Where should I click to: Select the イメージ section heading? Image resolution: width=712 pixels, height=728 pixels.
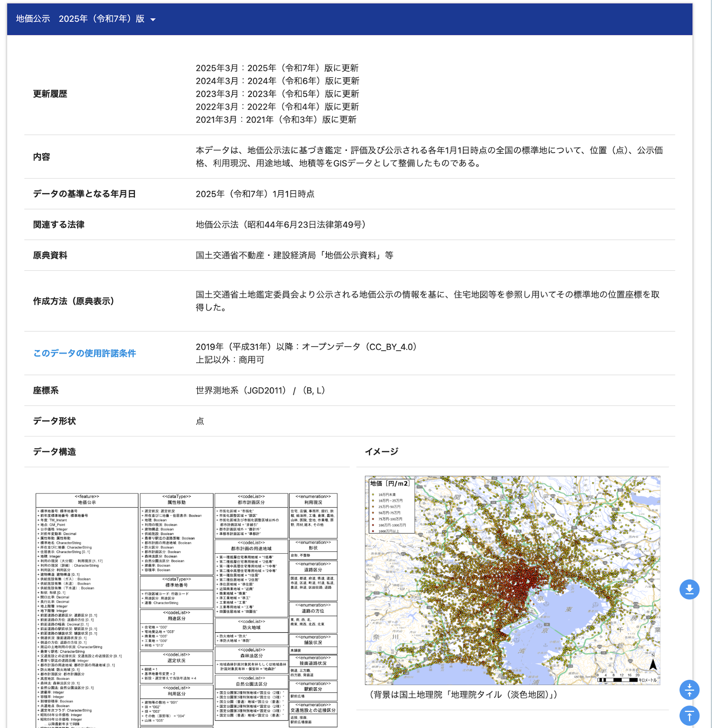click(x=381, y=452)
